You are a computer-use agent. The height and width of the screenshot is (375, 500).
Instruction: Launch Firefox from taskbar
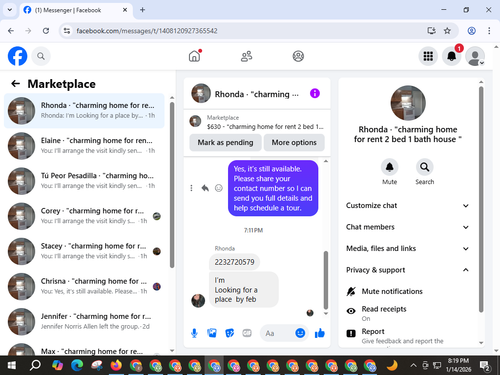click(116, 366)
